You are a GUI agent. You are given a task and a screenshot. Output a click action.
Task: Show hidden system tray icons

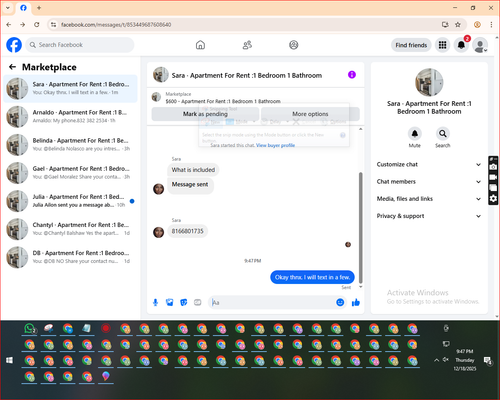436,360
